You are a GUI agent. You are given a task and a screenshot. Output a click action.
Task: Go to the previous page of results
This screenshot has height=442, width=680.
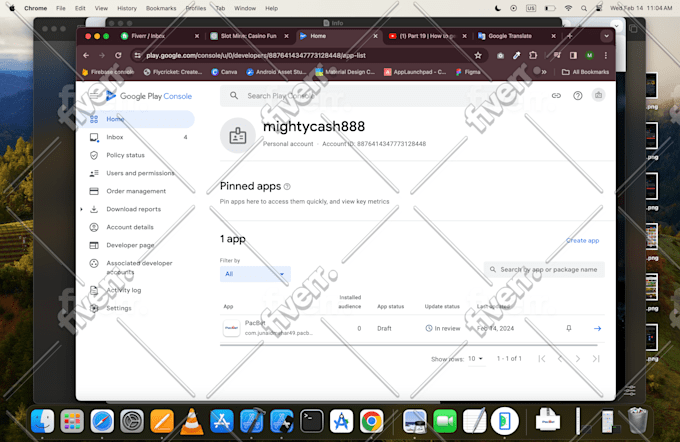(x=560, y=359)
